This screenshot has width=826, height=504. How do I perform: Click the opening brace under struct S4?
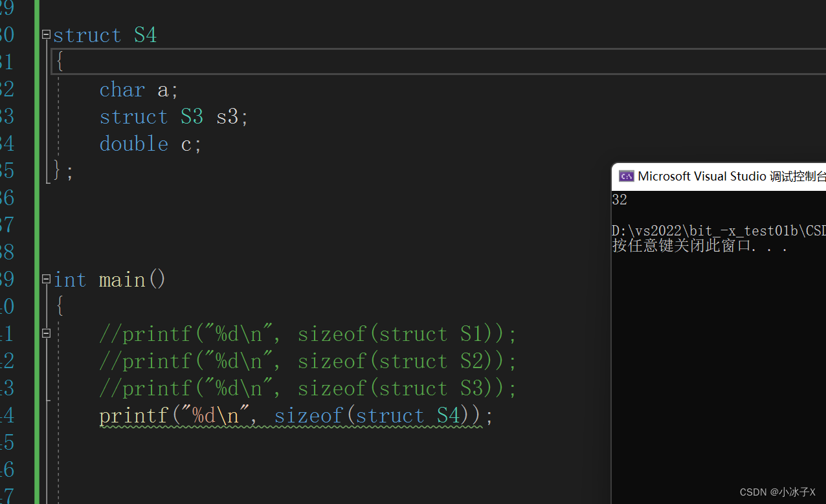(60, 61)
